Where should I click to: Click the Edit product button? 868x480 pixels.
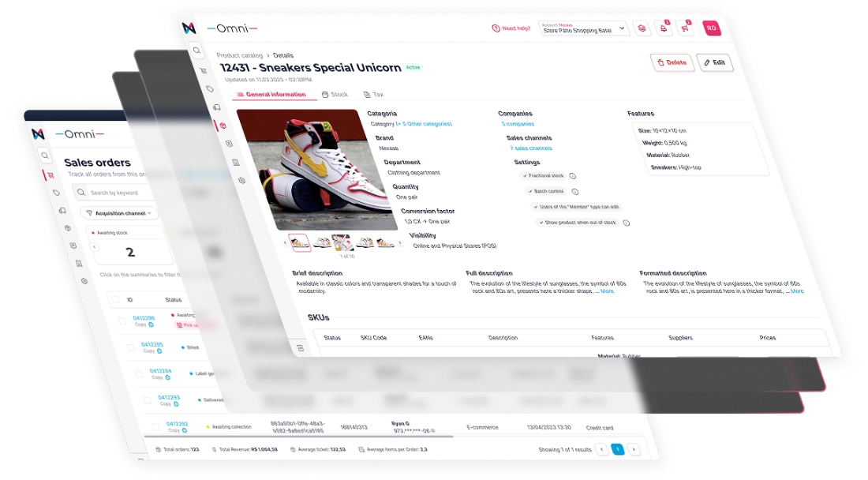point(715,62)
